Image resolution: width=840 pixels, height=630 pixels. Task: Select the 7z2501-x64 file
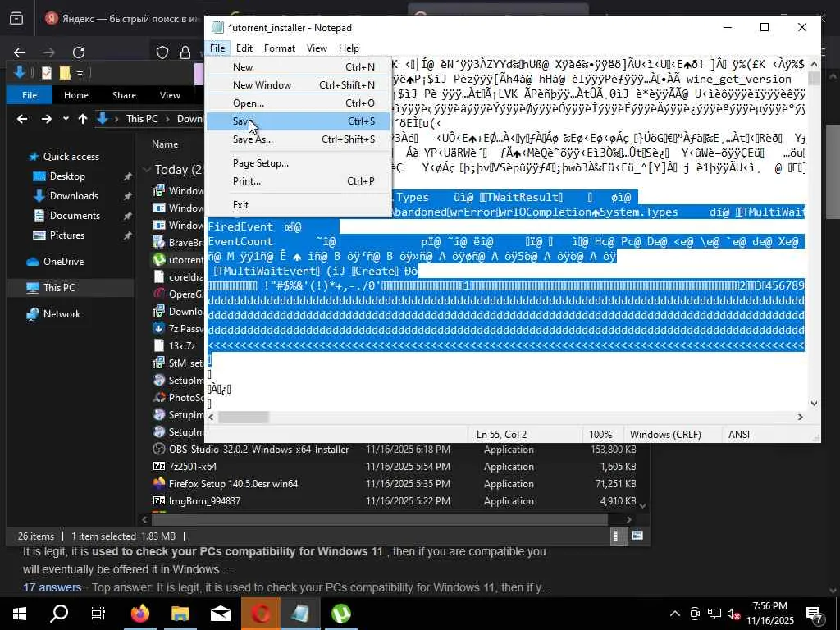(192, 467)
